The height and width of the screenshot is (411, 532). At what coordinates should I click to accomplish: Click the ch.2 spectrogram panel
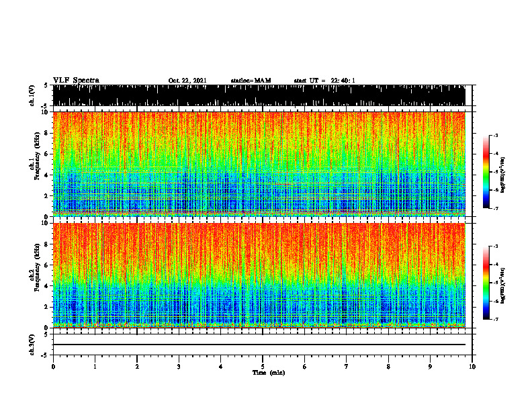259,275
